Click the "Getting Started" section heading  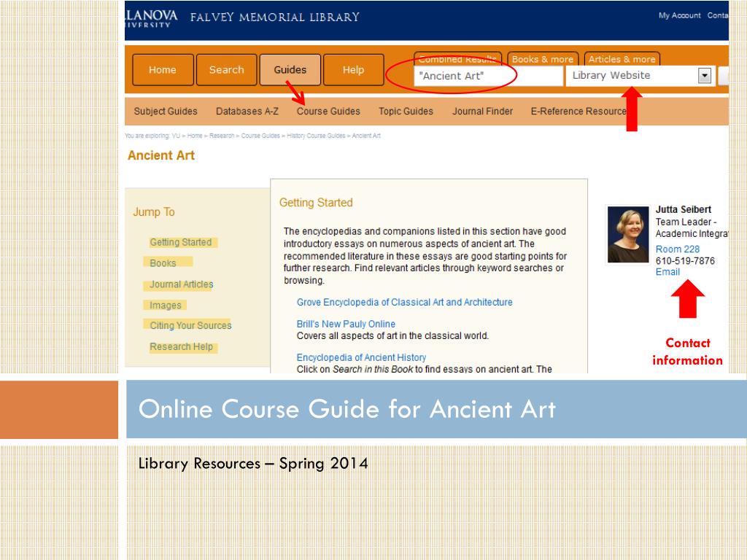point(316,203)
